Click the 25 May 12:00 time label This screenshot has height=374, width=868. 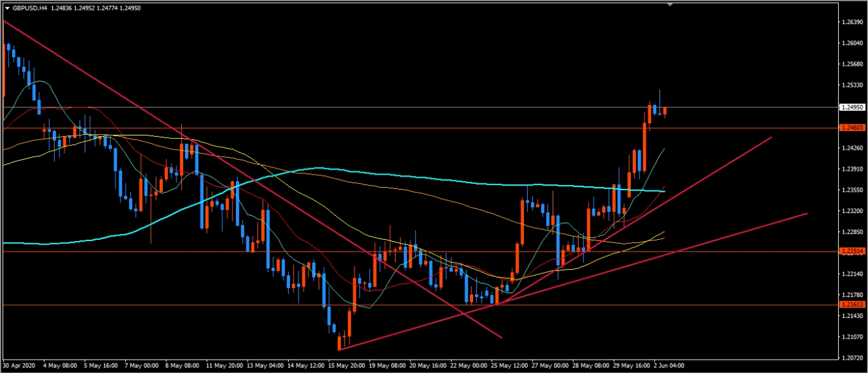pos(510,366)
